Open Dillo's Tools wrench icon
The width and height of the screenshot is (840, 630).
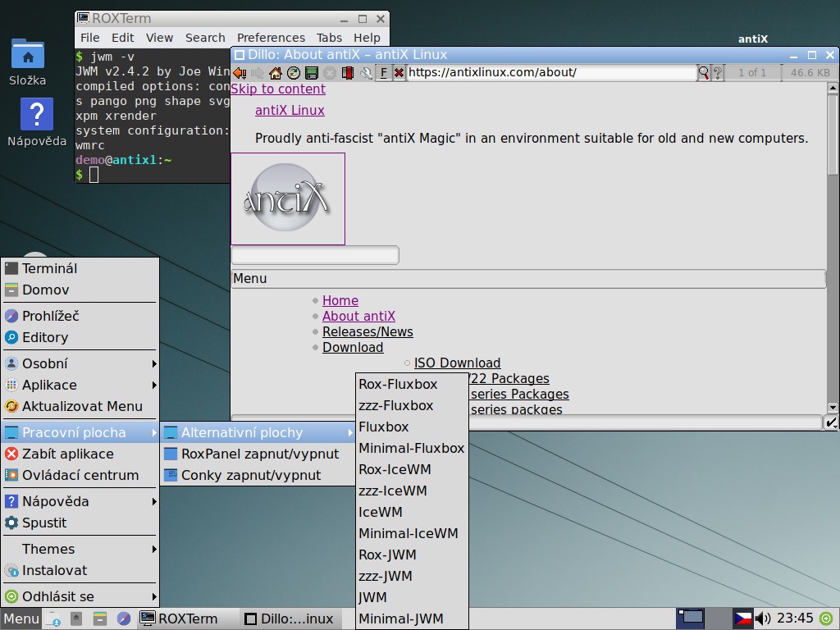(x=366, y=73)
